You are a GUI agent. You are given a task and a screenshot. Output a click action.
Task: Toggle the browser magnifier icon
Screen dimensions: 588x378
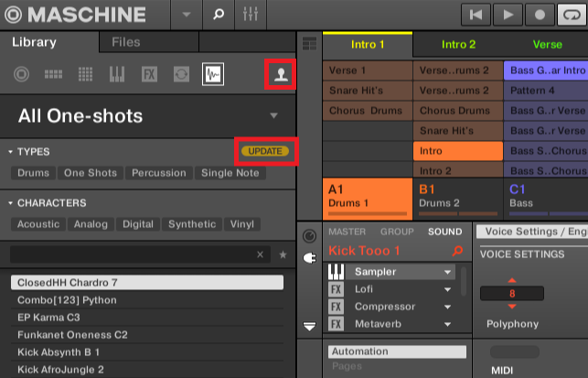[219, 15]
